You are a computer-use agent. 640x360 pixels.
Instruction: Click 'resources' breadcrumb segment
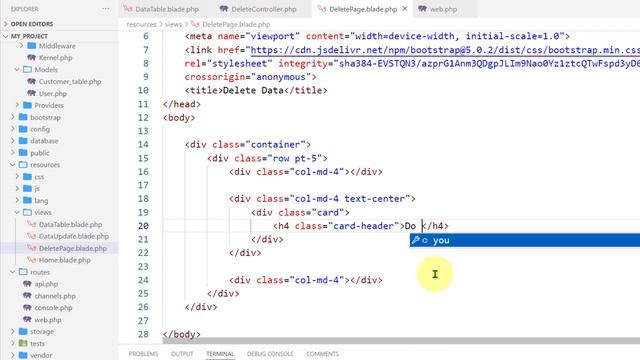click(x=141, y=24)
